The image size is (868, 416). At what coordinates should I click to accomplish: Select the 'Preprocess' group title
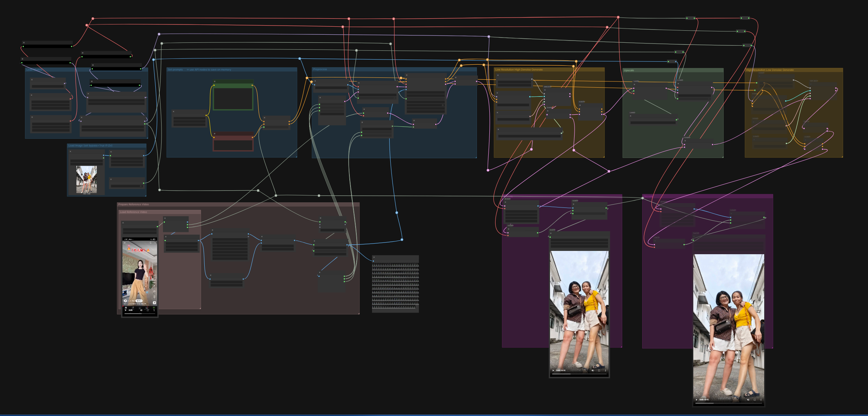click(320, 69)
